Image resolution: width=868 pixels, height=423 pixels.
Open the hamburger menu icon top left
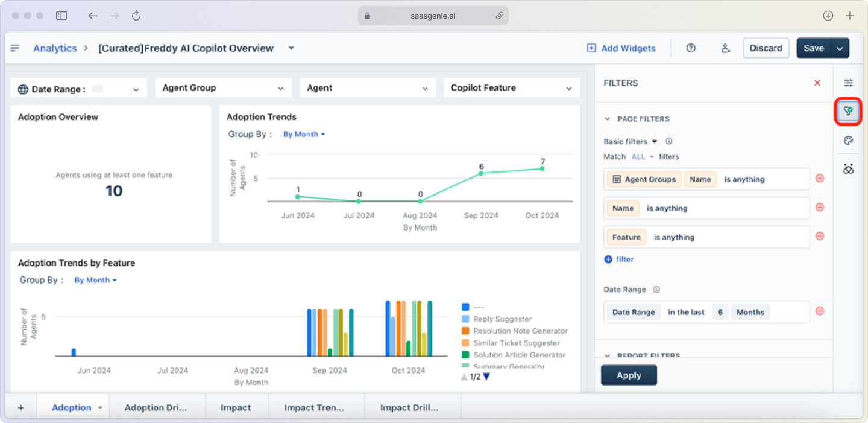pos(14,48)
